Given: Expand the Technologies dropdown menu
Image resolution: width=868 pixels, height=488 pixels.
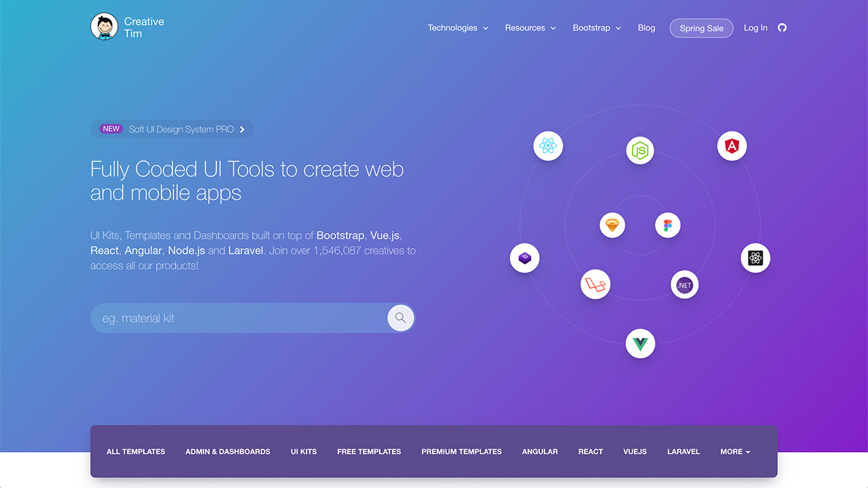Looking at the screenshot, I should tap(458, 28).
